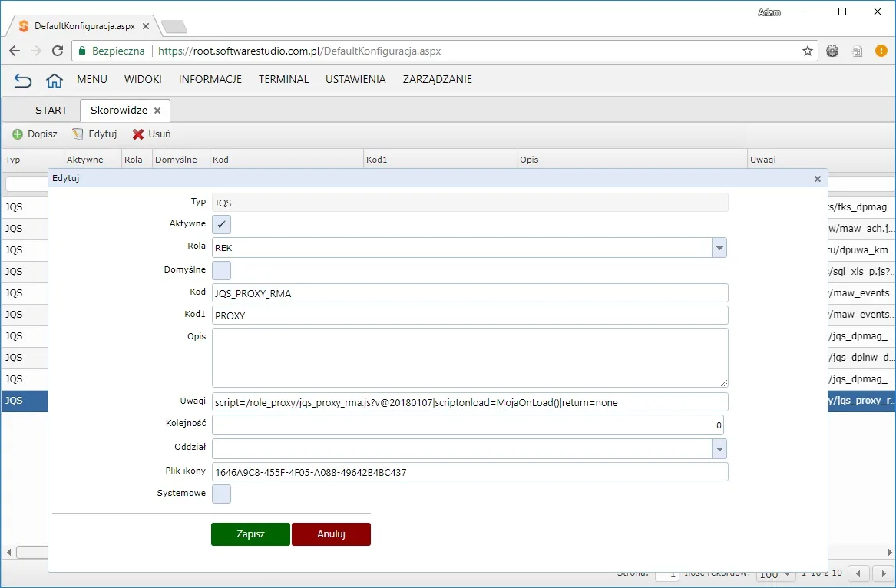Open the records-per-page dropdown showing 100

tap(775, 573)
